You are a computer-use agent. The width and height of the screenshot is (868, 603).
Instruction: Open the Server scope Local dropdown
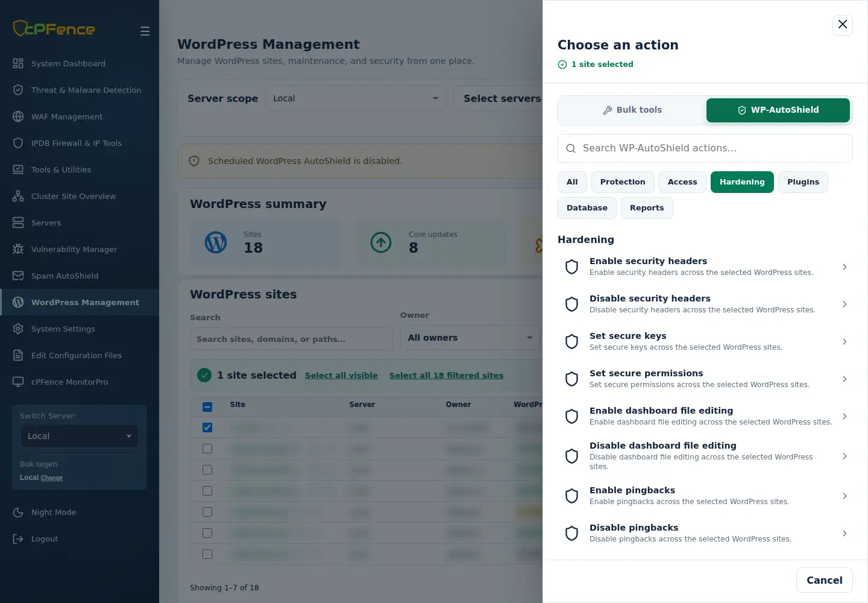(x=356, y=98)
